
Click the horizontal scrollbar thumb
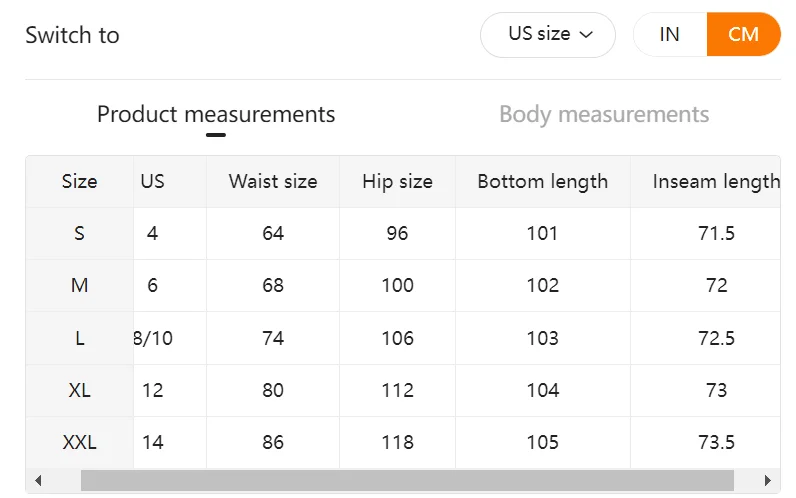click(407, 480)
